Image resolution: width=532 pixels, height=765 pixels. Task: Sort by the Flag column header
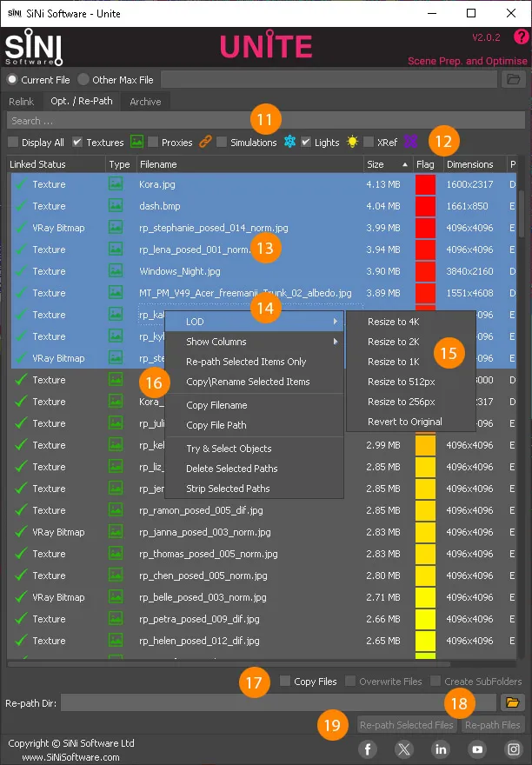click(x=428, y=164)
